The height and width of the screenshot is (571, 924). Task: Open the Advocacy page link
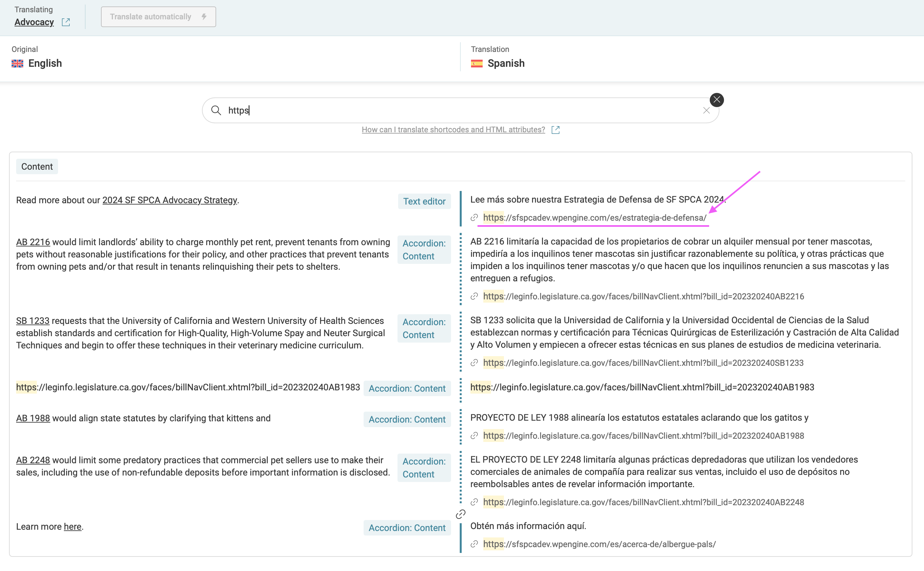34,22
